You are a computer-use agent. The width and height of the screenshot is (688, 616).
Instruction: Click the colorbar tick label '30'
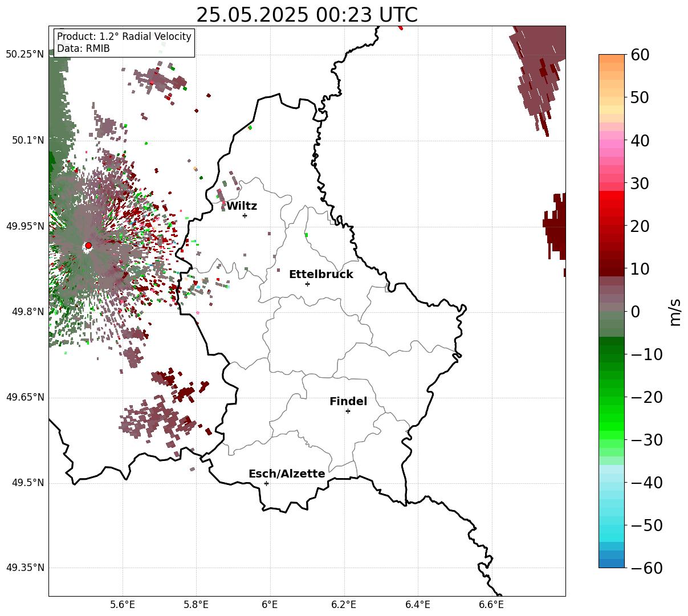(640, 183)
